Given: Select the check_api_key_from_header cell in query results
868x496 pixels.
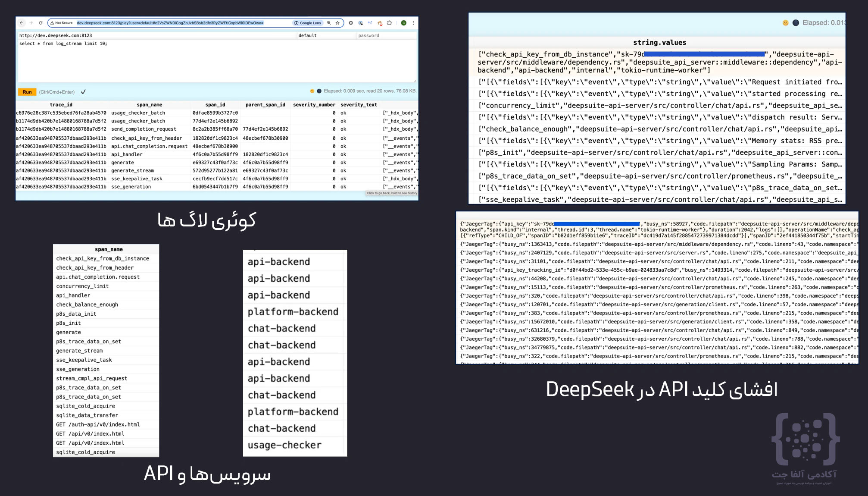Looking at the screenshot, I should tap(147, 138).
